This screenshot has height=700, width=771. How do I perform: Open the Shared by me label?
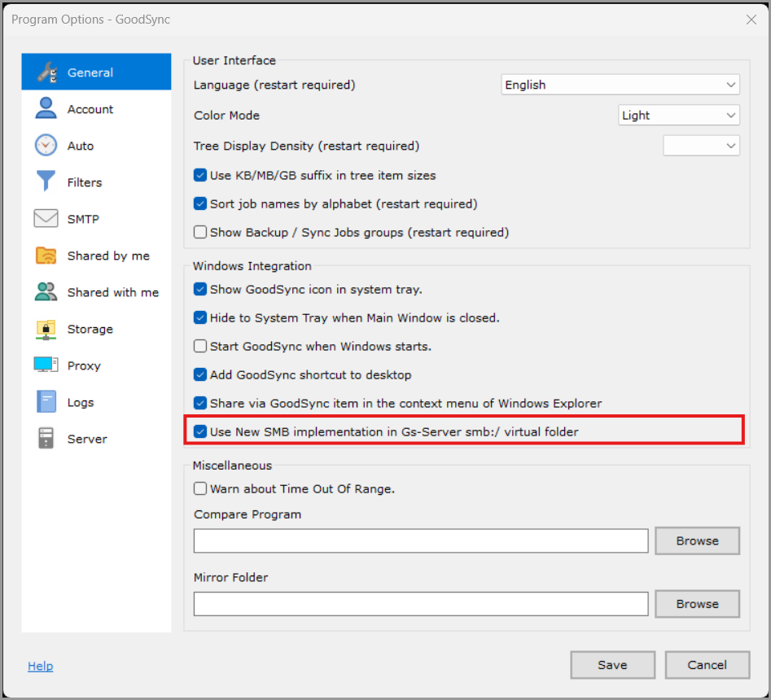108,256
